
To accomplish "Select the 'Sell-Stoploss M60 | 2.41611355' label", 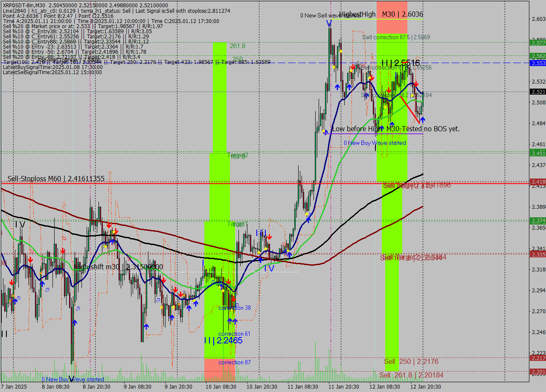I will click(56, 179).
